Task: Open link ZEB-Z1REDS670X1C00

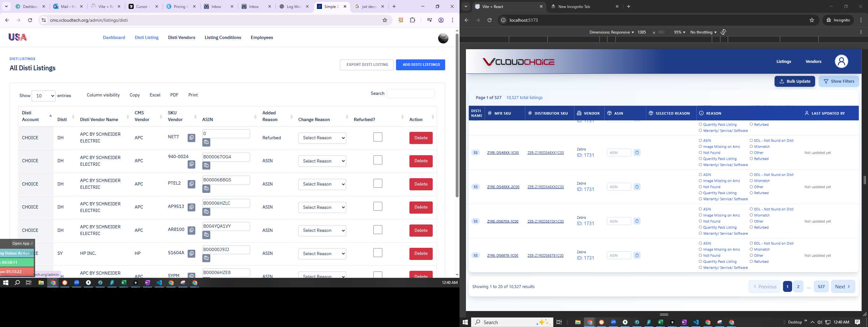Action: (x=545, y=222)
